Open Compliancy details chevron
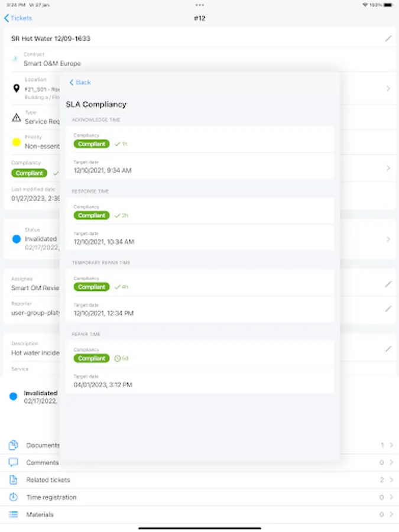Screen dimensions: 399x532 (388, 168)
